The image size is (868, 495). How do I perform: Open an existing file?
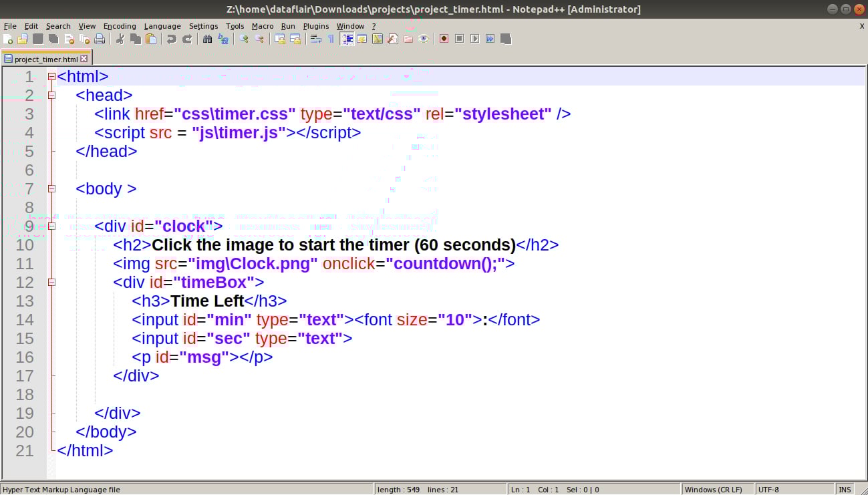tap(22, 39)
